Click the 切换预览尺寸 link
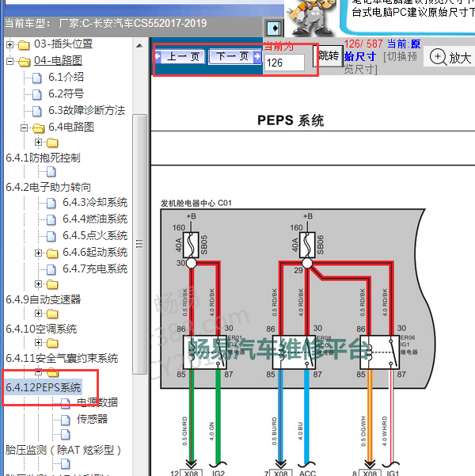 click(381, 63)
